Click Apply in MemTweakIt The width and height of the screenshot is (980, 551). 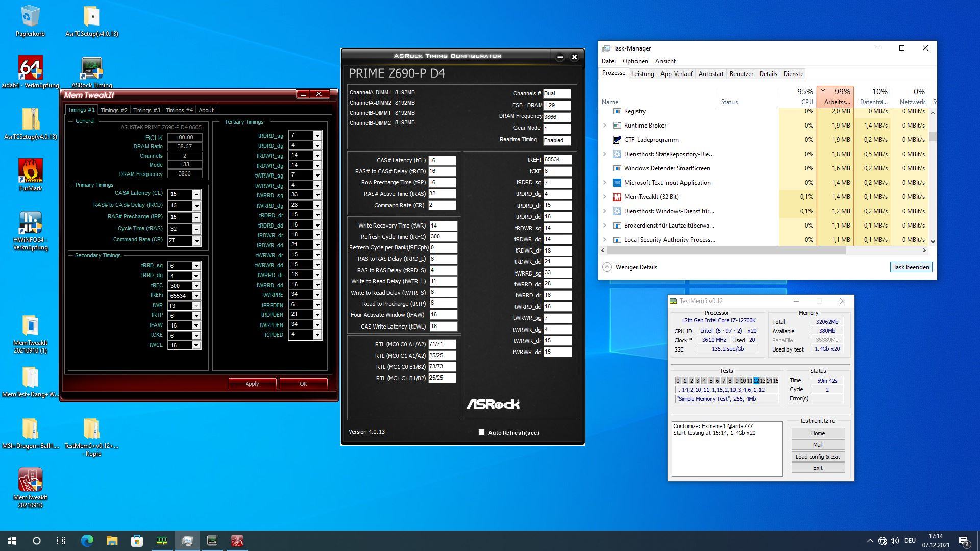point(252,384)
